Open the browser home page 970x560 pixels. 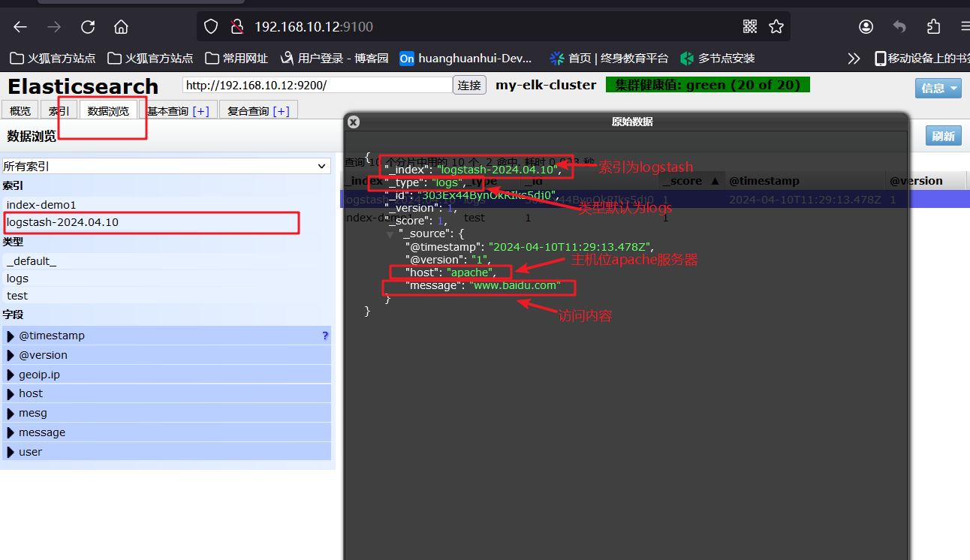coord(121,27)
